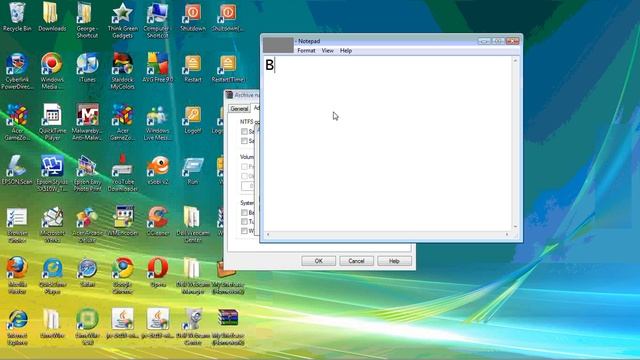This screenshot has height=360, width=640.
Task: Select the Restart shortcut icon
Action: 192,68
